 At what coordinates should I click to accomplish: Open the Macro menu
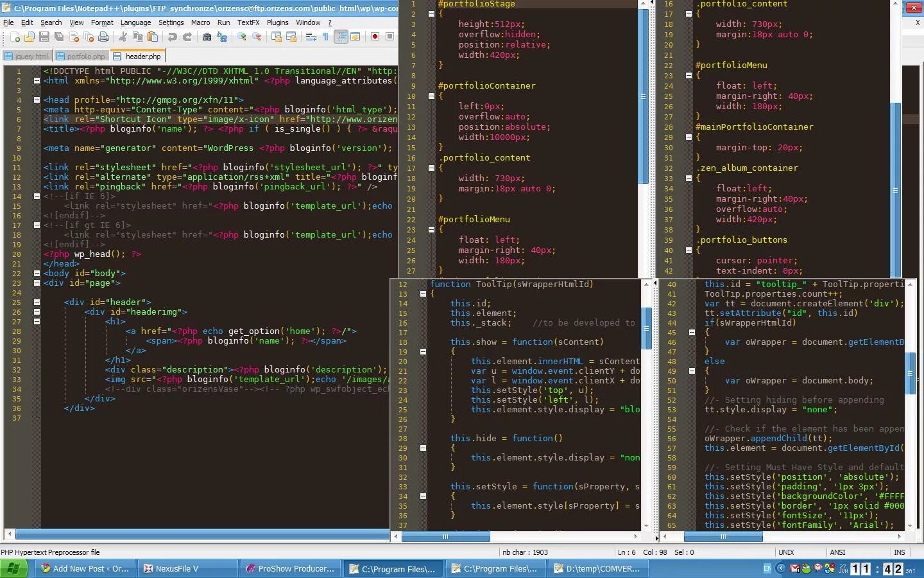200,22
